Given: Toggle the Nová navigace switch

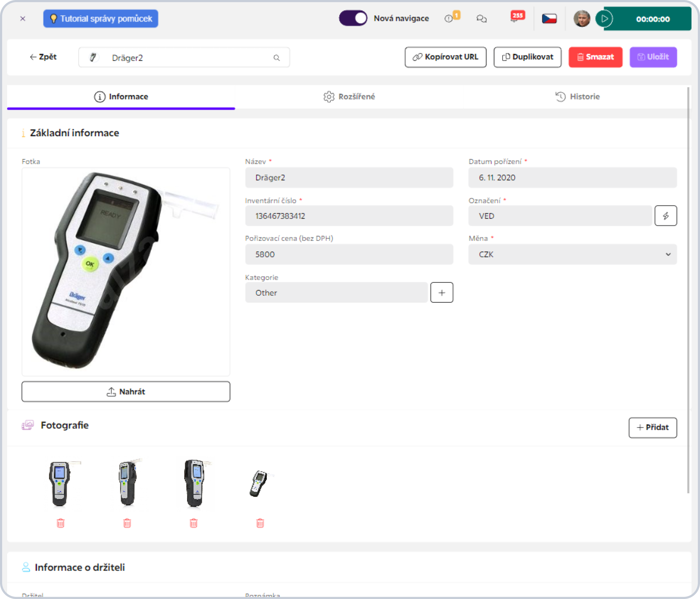Looking at the screenshot, I should 353,18.
